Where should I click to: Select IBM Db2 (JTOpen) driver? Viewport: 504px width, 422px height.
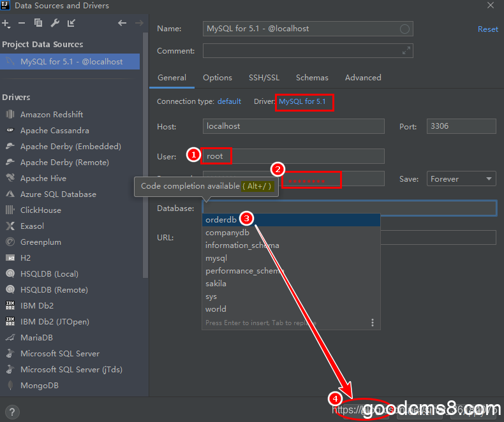(55, 321)
